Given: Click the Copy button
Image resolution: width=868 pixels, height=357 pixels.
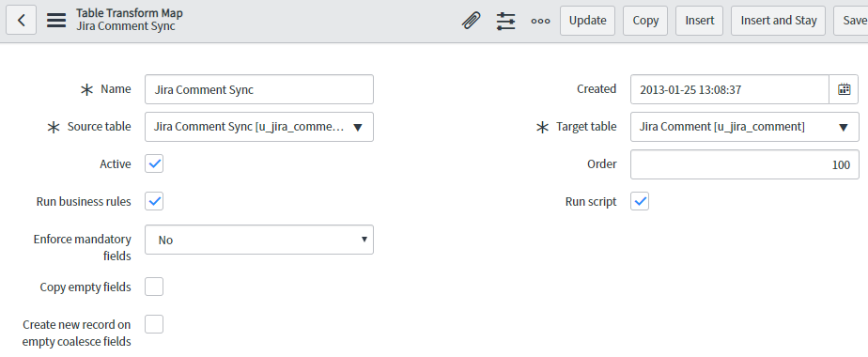Looking at the screenshot, I should (x=645, y=21).
